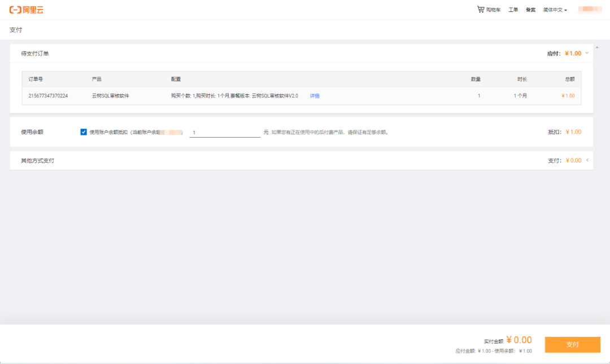Viewport: 610px width, 364px height.
Task: Toggle the 使用账户余额抵扣 checkbox
Action: click(83, 132)
